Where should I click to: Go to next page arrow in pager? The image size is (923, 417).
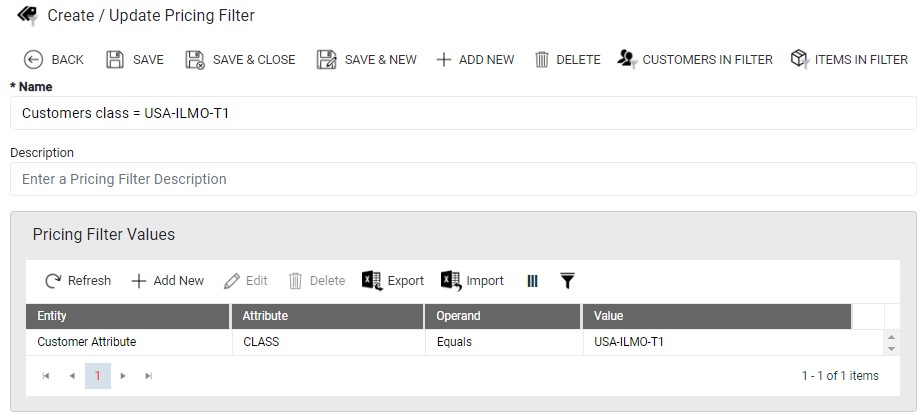click(123, 376)
